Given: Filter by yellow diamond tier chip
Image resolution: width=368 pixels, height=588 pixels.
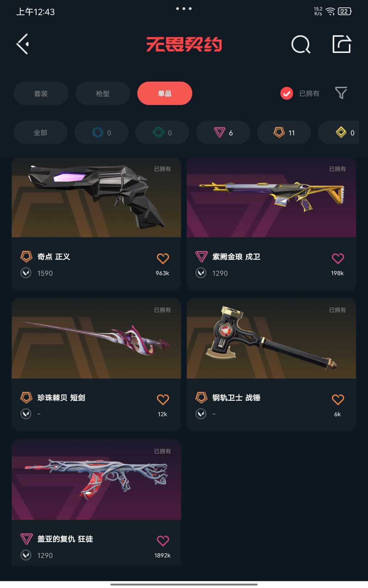Looking at the screenshot, I should coord(338,132).
